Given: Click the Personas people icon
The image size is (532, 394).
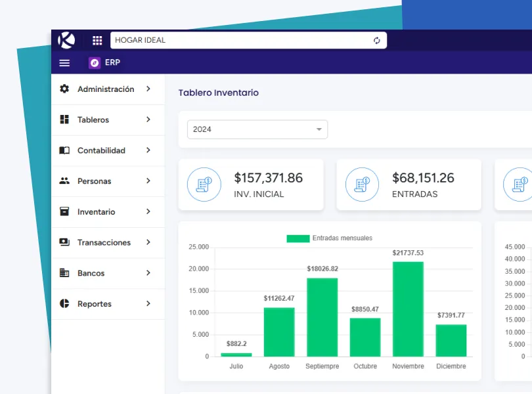Looking at the screenshot, I should point(64,181).
